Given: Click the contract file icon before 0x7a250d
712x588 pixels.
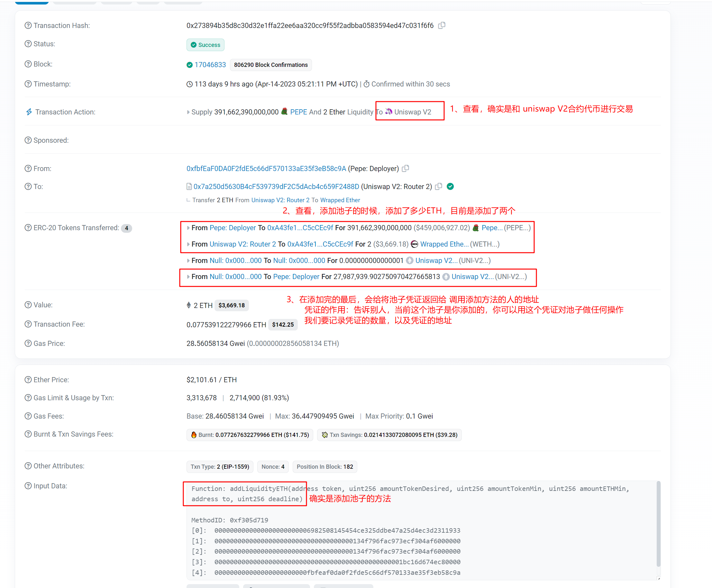Looking at the screenshot, I should [x=189, y=187].
